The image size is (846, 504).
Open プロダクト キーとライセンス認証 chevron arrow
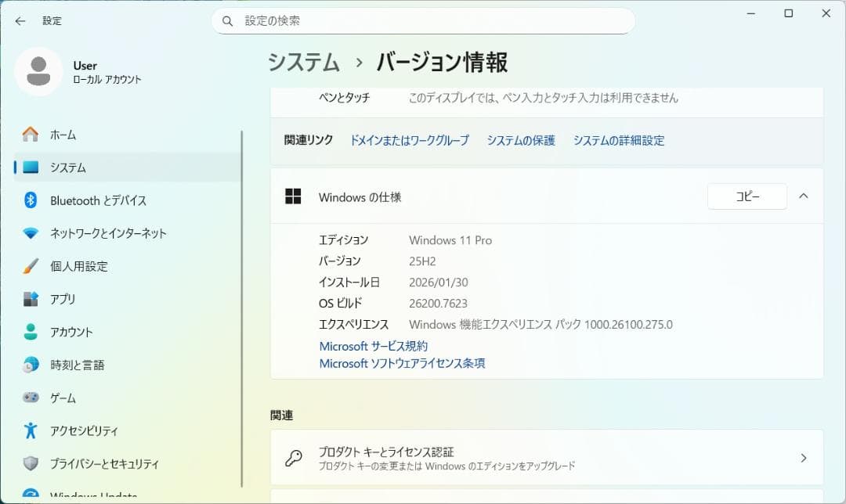coord(804,458)
